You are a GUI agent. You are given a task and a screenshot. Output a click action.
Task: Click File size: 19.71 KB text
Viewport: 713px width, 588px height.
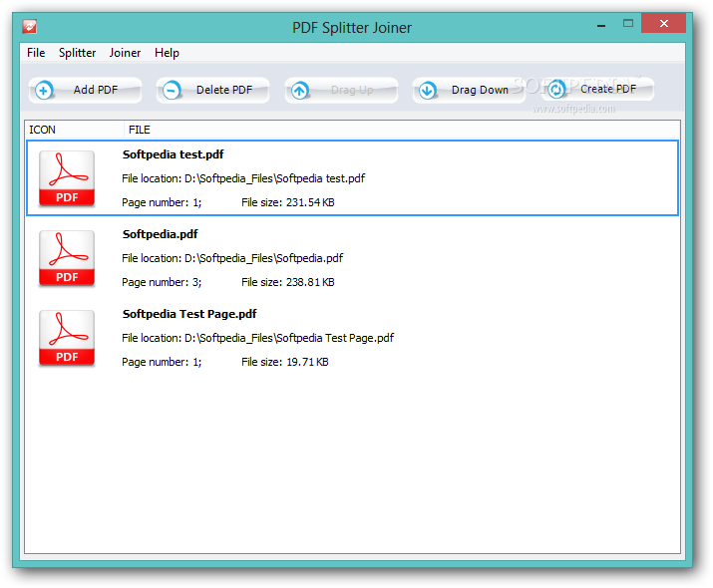coord(284,362)
